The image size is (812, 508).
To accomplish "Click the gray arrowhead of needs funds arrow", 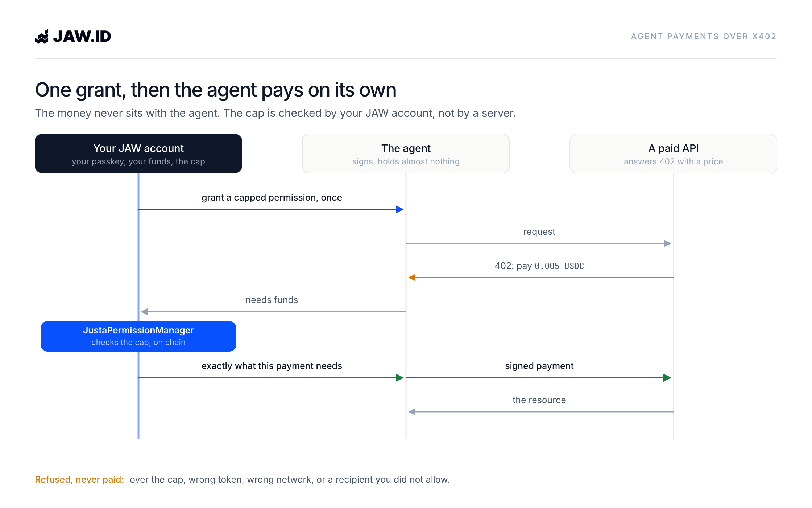I will [144, 312].
